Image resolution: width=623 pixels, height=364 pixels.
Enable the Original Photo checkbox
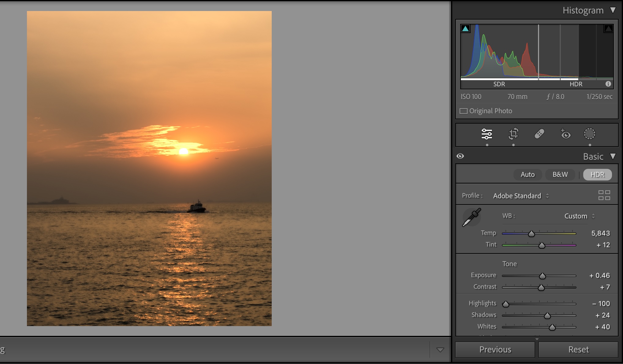pyautogui.click(x=464, y=111)
